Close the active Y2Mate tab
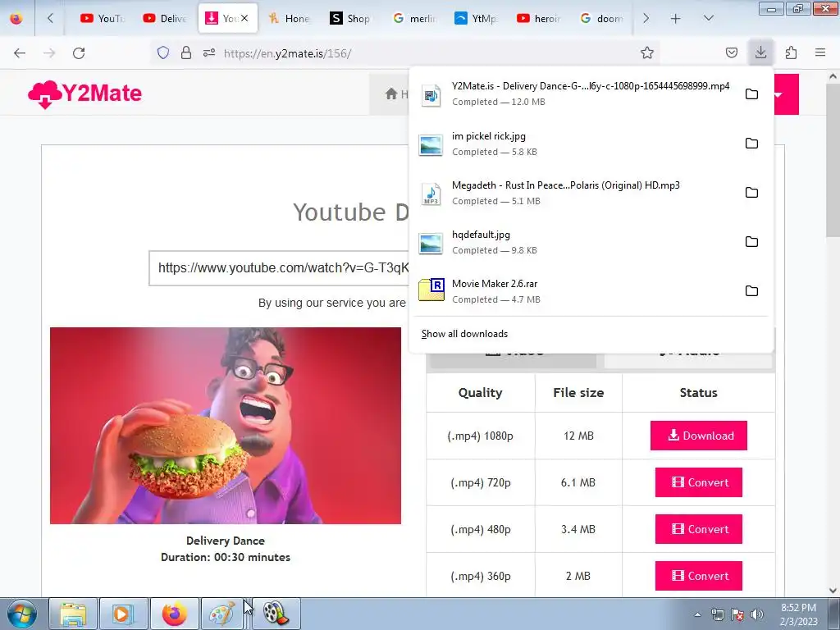Screen dimensions: 840x630 click(x=244, y=18)
